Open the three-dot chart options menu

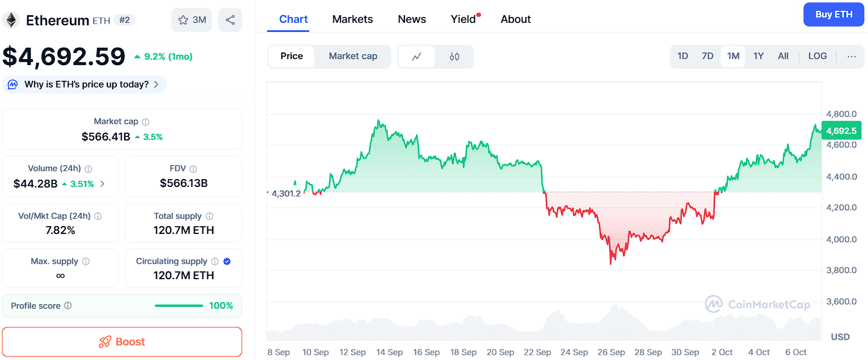[851, 56]
